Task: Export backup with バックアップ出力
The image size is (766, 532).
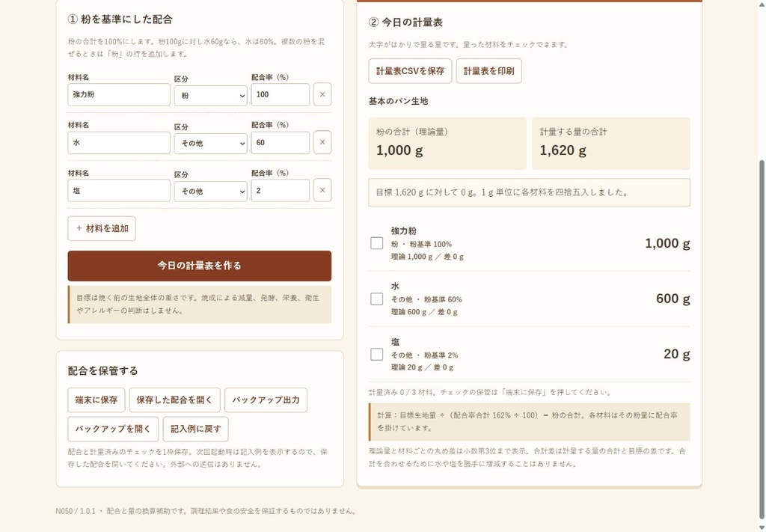Action: click(x=266, y=400)
